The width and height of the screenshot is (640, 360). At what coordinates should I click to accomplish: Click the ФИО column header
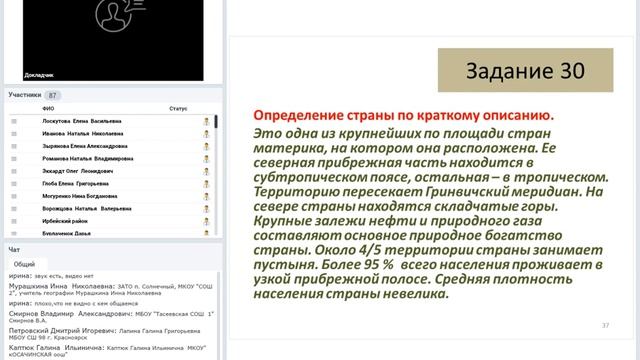coord(48,109)
